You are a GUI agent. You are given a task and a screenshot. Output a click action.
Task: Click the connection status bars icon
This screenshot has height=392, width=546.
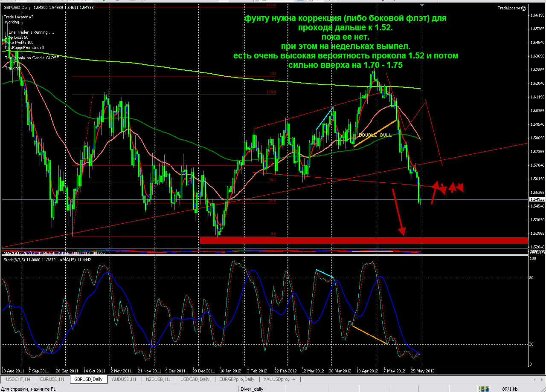pyautogui.click(x=484, y=389)
